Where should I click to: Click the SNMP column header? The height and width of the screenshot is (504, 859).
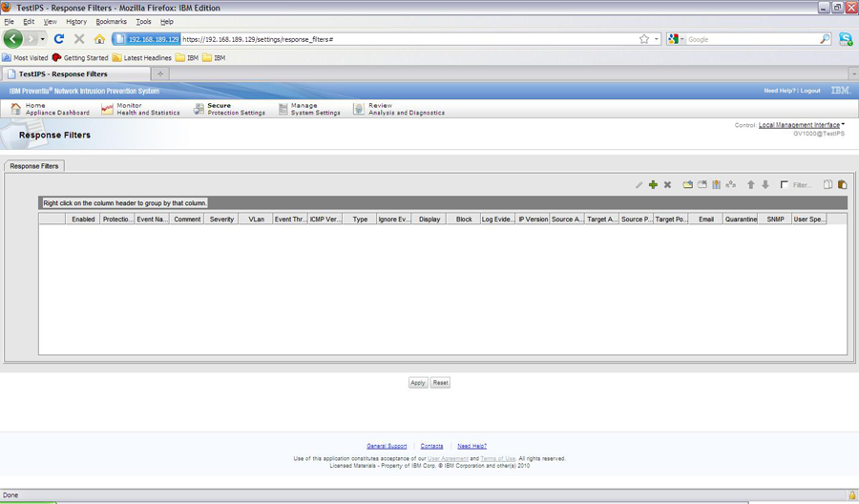pos(775,220)
